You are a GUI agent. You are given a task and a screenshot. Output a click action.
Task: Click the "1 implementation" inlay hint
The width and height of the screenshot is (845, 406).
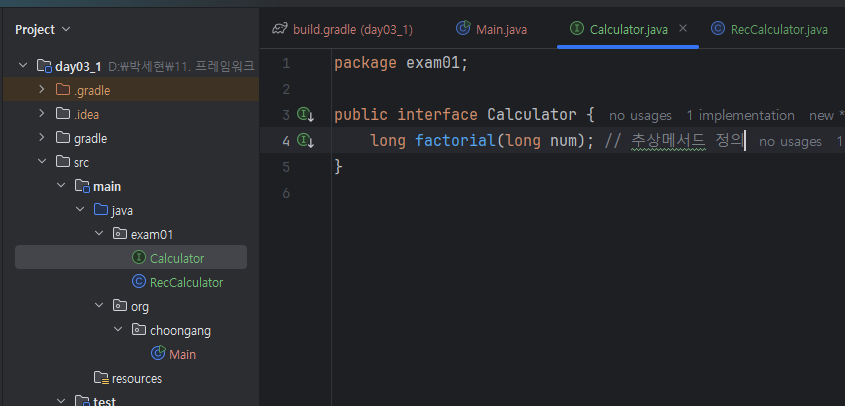[x=739, y=116]
